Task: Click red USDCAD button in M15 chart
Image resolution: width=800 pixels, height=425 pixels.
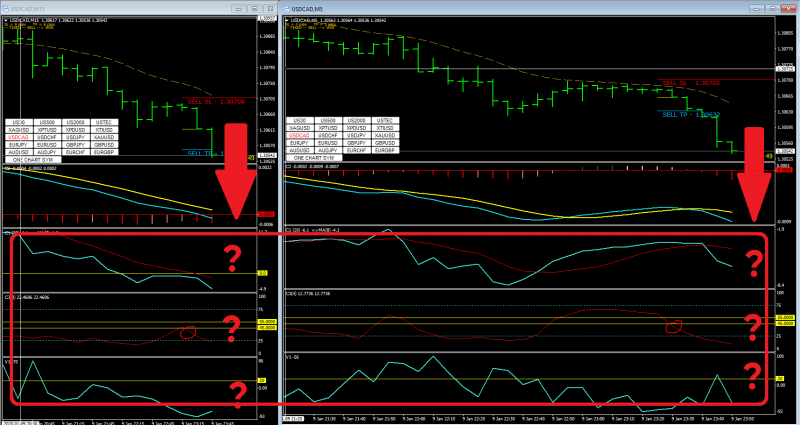Action: point(19,137)
